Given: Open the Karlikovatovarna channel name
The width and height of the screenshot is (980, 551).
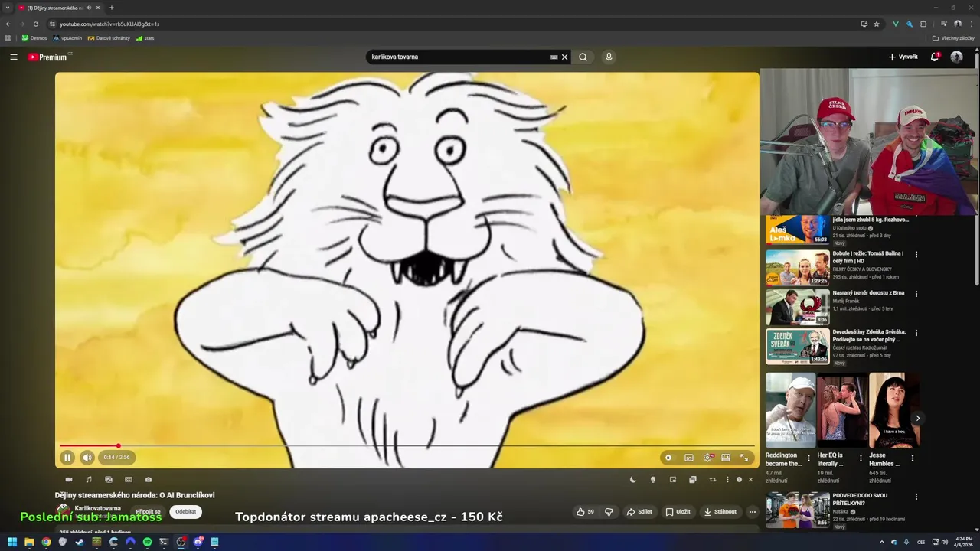Looking at the screenshot, I should click(97, 508).
